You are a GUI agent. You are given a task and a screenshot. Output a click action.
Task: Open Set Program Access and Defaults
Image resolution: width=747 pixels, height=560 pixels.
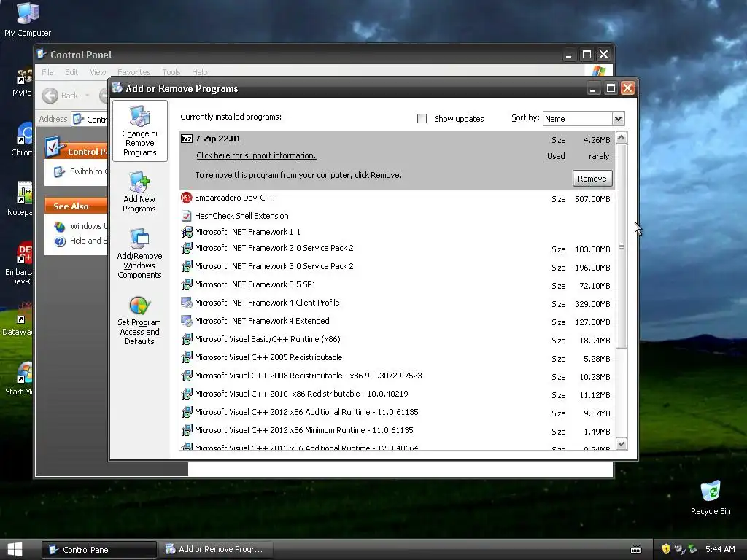tap(139, 321)
